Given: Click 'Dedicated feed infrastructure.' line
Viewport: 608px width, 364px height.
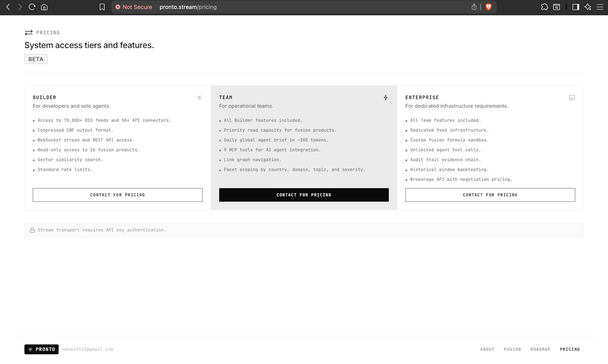Looking at the screenshot, I should (x=450, y=130).
